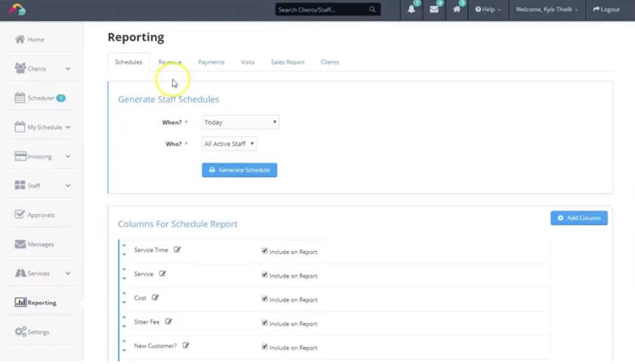Click the Add Column button
This screenshot has height=364, width=635.
[x=579, y=218]
